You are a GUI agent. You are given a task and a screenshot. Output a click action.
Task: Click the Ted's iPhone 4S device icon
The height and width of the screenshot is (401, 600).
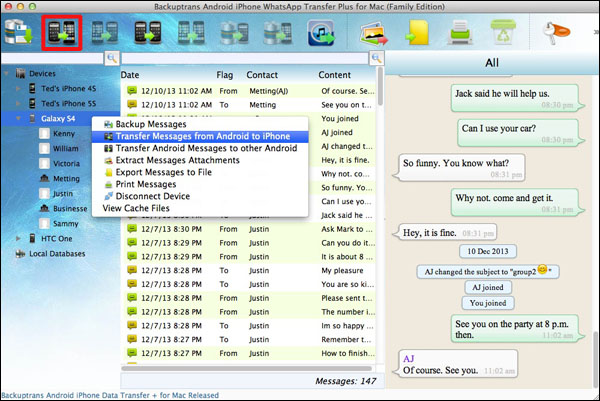pos(33,88)
